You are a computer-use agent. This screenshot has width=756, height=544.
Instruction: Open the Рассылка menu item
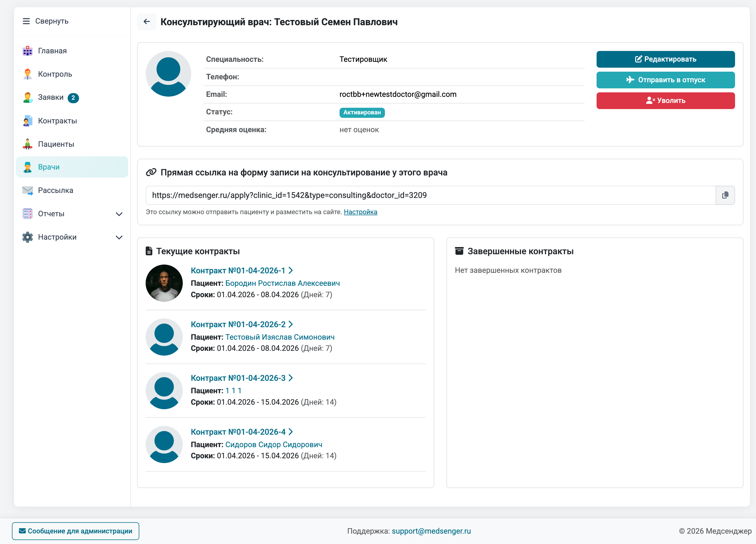click(72, 191)
